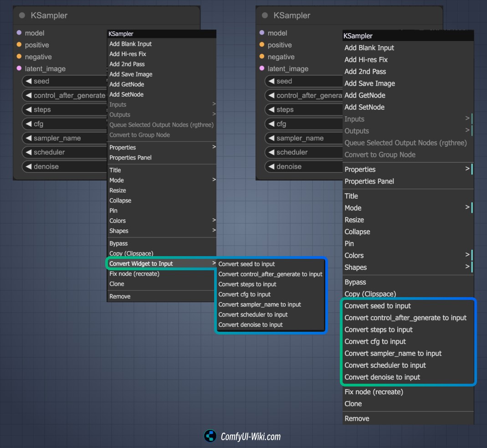Click the right KSampler node title text
Viewport: 487px width, 448px height.
[x=292, y=15]
